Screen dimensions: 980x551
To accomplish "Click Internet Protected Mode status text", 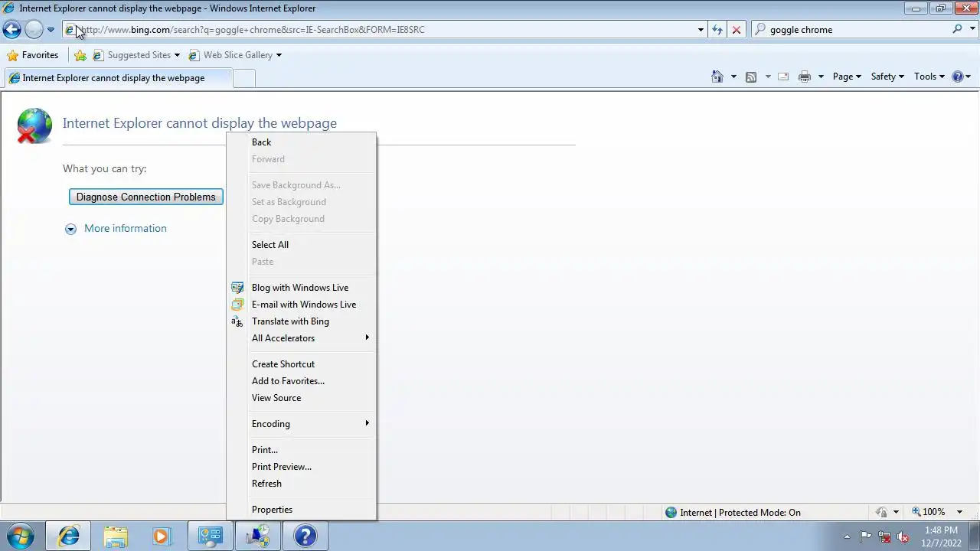I will click(x=740, y=513).
